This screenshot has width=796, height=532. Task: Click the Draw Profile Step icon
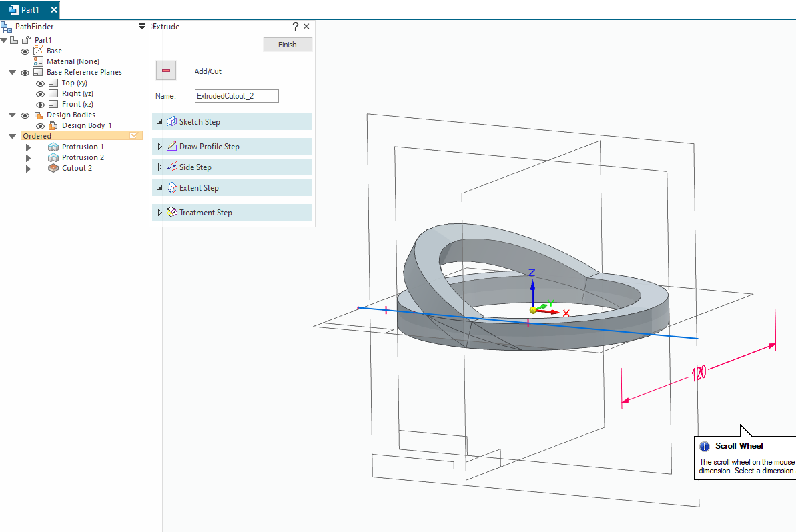click(171, 146)
